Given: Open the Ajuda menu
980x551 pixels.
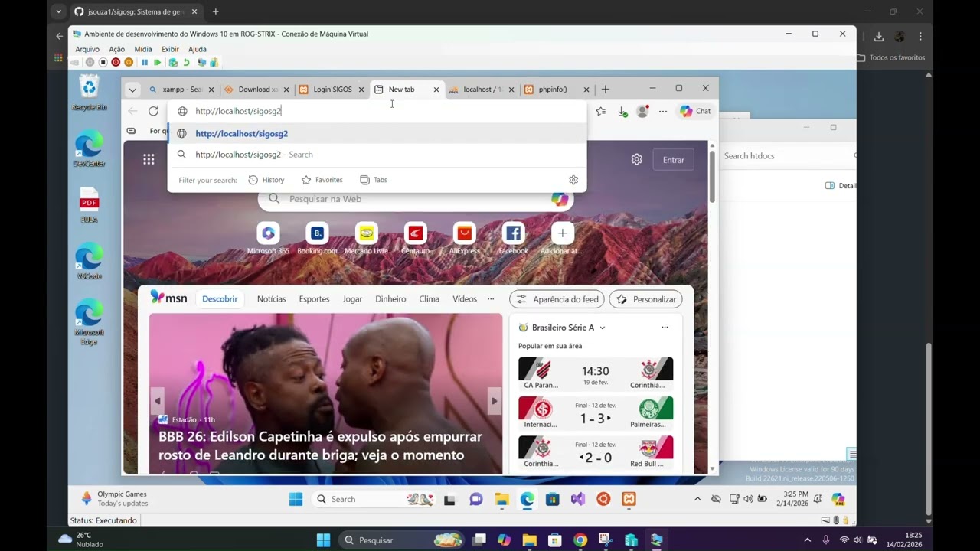Looking at the screenshot, I should coord(198,49).
